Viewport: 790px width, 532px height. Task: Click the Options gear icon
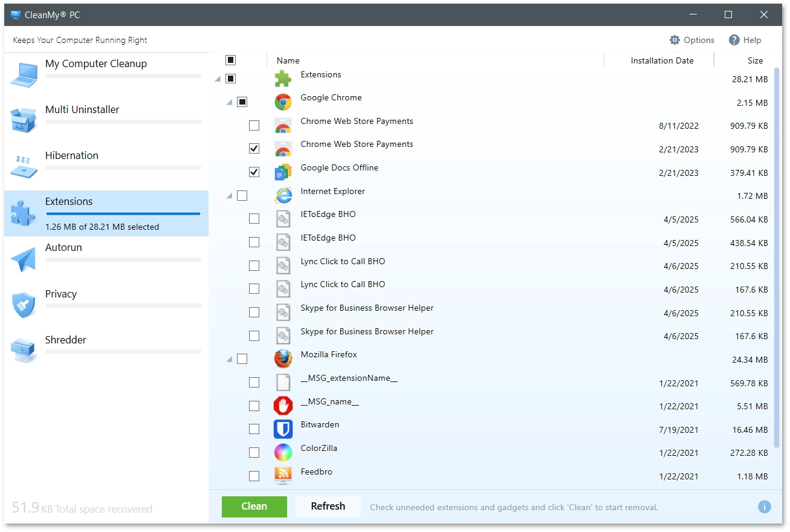pos(675,40)
